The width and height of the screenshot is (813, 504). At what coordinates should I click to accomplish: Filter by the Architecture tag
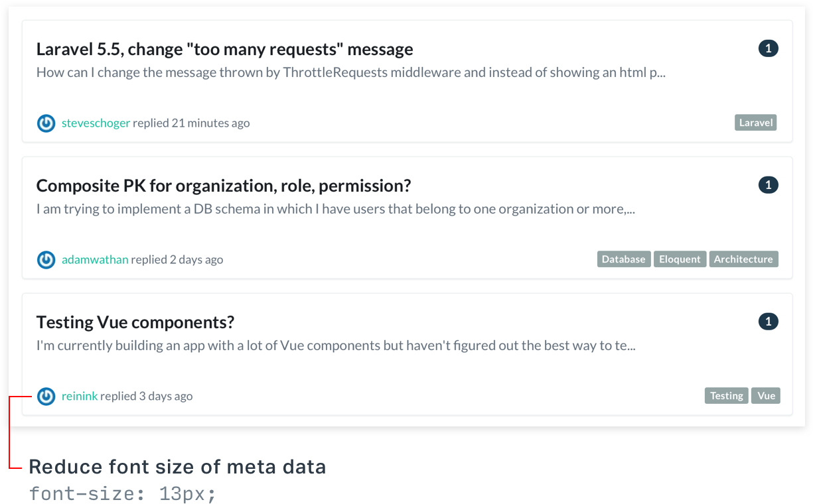[743, 259]
